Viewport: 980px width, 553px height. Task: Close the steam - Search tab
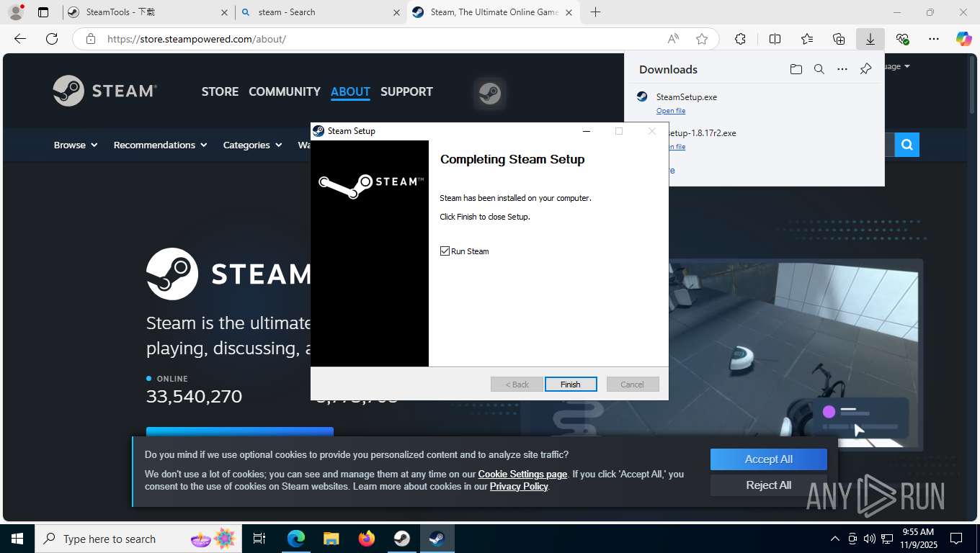pos(396,12)
